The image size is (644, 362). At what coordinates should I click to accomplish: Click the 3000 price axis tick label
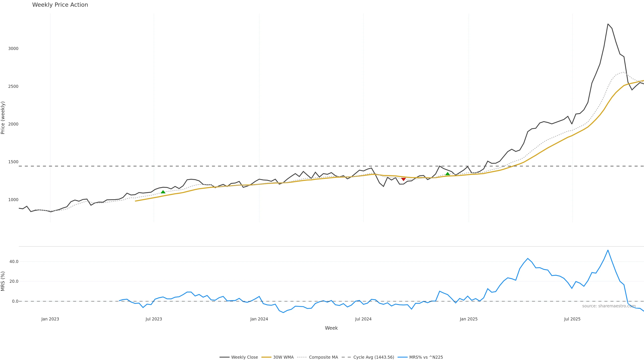pos(13,48)
